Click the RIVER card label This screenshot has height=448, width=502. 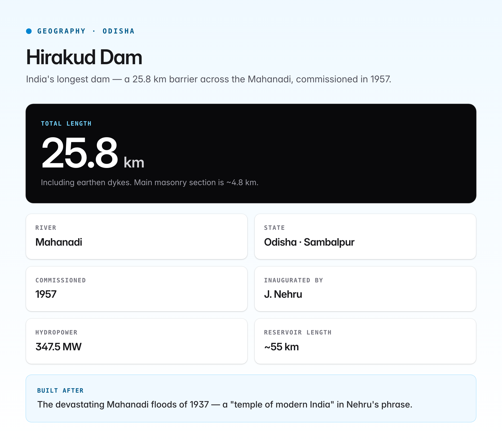point(46,228)
